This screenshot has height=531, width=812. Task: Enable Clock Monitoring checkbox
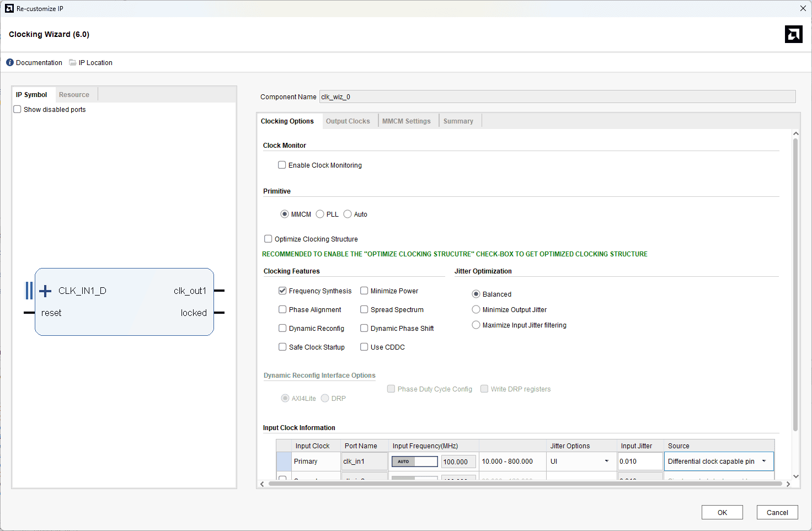[282, 165]
